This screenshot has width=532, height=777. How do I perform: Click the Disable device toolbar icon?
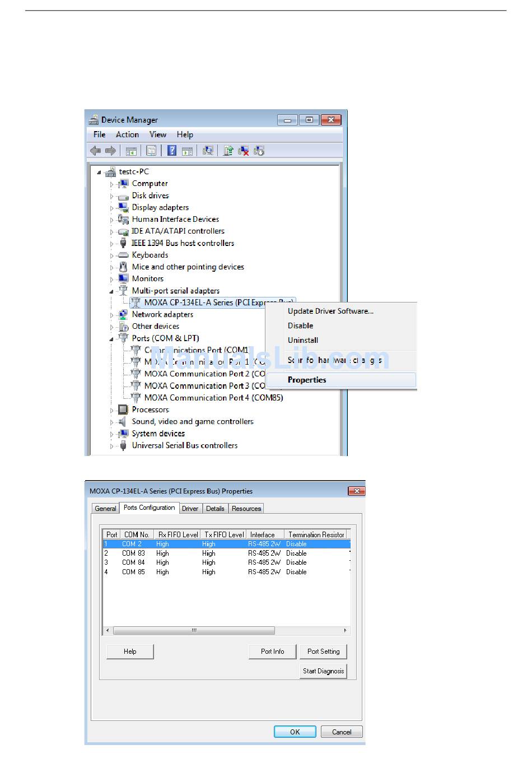click(259, 151)
